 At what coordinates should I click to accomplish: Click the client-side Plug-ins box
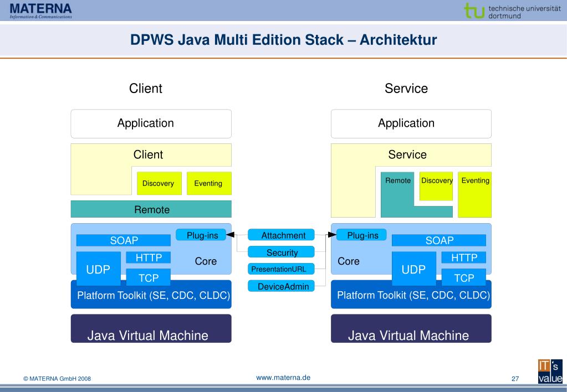201,235
